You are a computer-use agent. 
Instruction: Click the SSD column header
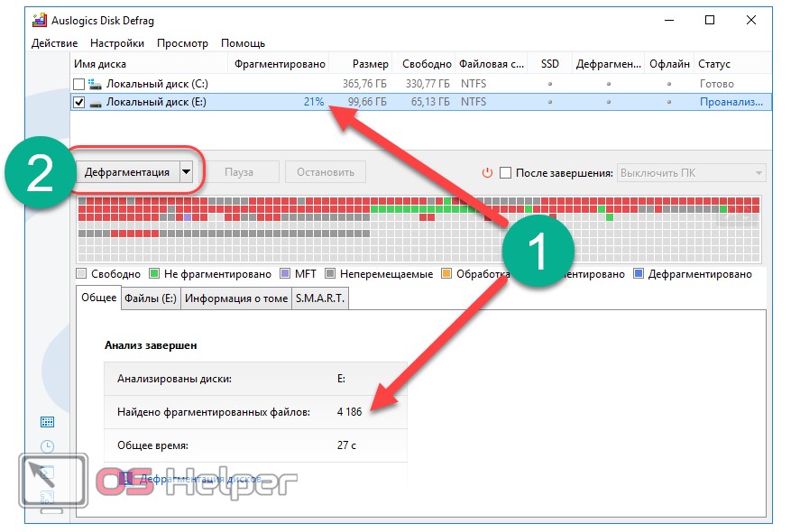[549, 64]
